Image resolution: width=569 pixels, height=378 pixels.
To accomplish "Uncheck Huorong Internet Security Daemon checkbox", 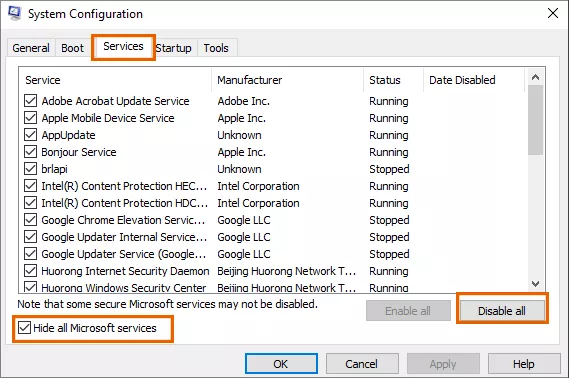I will [x=30, y=271].
